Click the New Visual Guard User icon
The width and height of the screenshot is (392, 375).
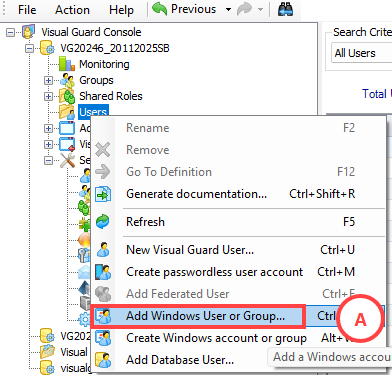[x=103, y=250]
